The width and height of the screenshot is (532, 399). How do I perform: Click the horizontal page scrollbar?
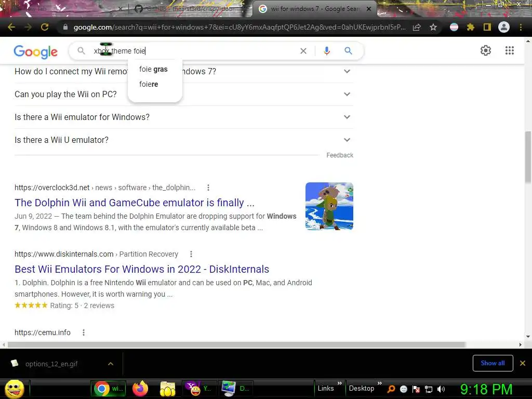(x=236, y=344)
